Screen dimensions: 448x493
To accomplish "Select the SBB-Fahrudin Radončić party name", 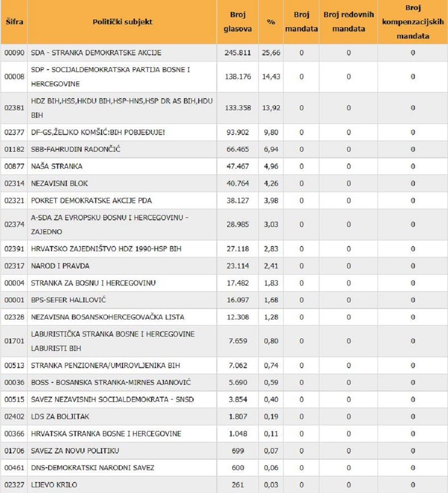I will coord(76,149).
